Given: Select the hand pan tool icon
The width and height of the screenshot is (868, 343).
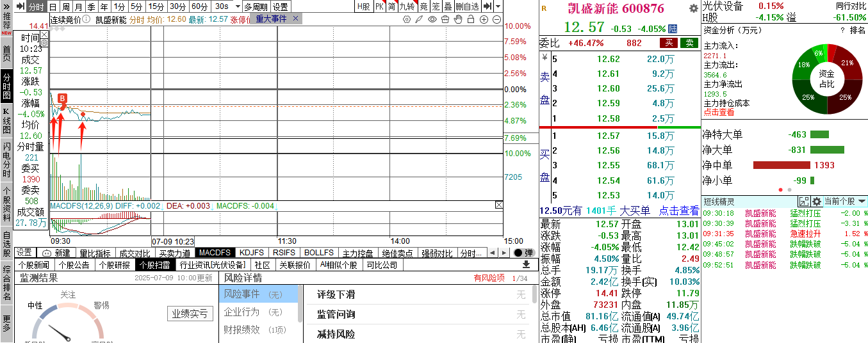Looking at the screenshot, I should 458,20.
